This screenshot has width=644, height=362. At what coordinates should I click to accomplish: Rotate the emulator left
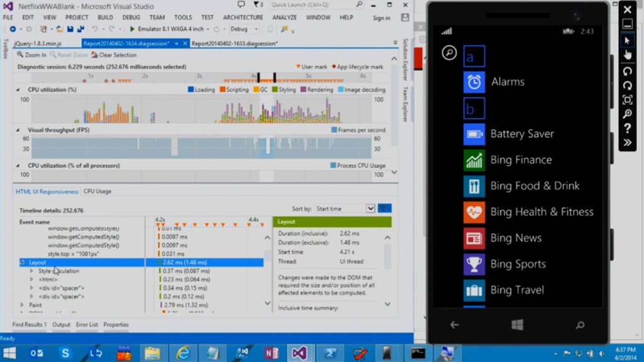point(627,72)
